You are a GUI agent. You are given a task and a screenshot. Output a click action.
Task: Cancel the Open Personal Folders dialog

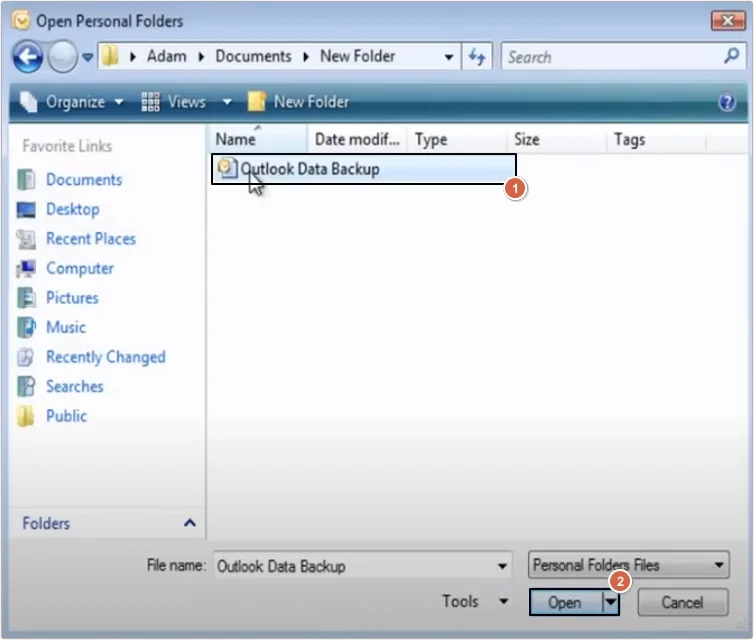683,602
